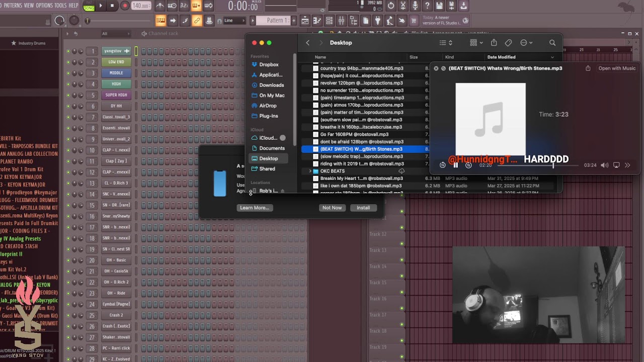Viewport: 644px width, 362px height.
Task: Click Finder back chevron button
Action: click(307, 43)
